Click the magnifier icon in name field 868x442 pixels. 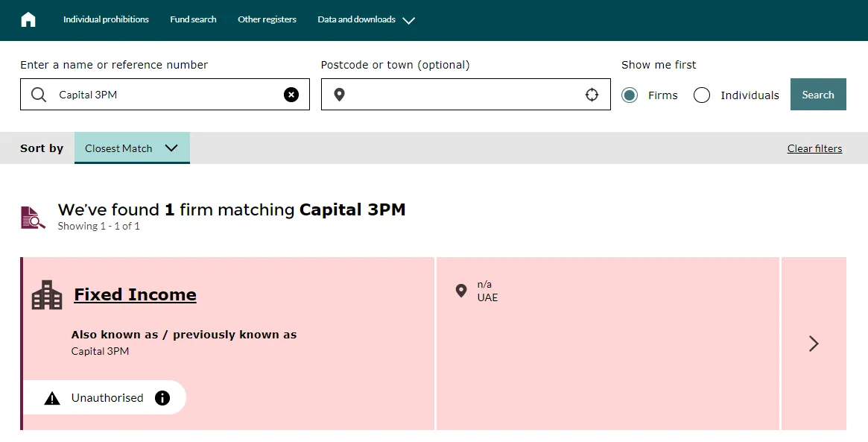coord(38,95)
